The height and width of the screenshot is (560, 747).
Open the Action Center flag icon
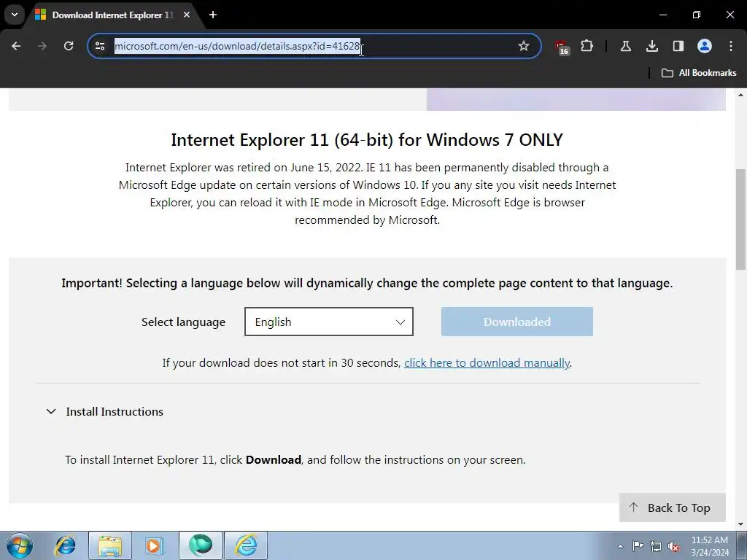coord(638,546)
